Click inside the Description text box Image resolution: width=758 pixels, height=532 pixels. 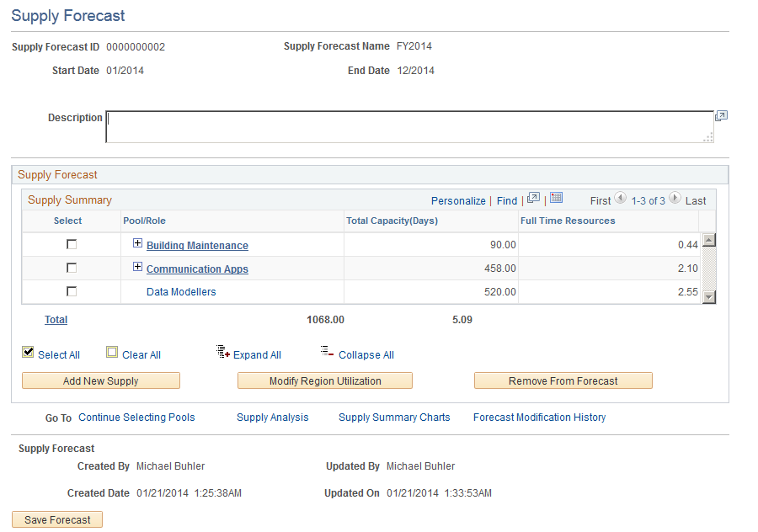[409, 127]
